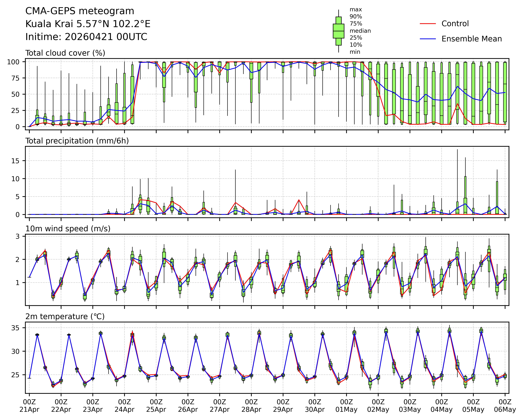Click the '00Z 21Apr' x-axis label
Viewport: 523px width, 420px height.
(x=29, y=406)
